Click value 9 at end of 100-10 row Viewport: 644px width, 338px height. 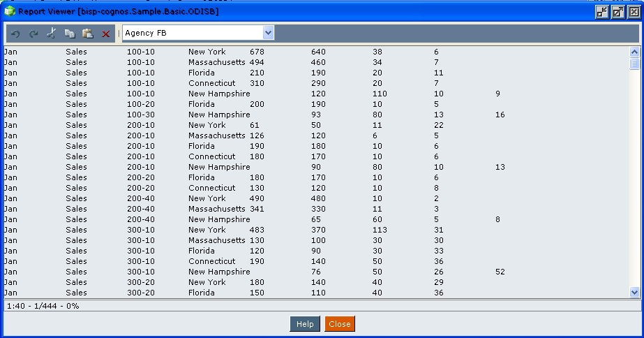tap(497, 94)
